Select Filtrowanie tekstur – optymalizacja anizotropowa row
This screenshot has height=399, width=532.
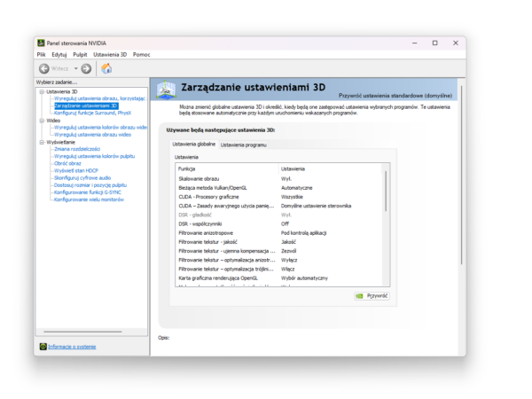click(x=278, y=260)
